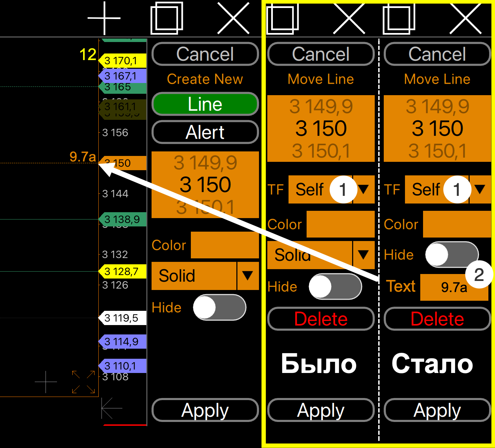The width and height of the screenshot is (495, 448).
Task: Click the left-arrow icon under the price scale
Action: click(112, 408)
